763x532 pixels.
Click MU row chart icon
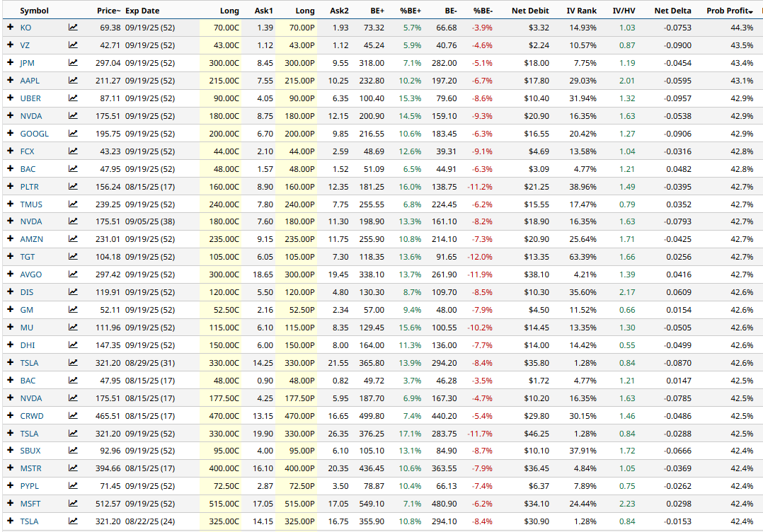click(73, 328)
